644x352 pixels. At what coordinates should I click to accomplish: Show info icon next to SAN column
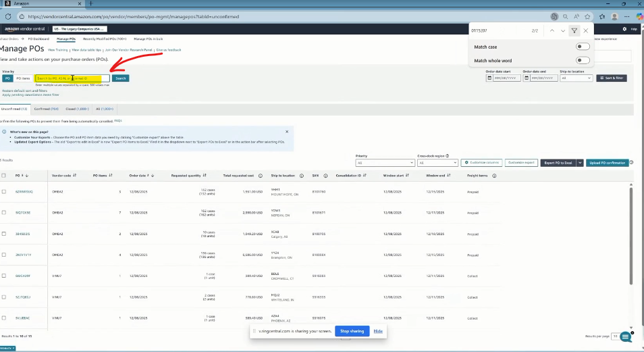coord(325,176)
